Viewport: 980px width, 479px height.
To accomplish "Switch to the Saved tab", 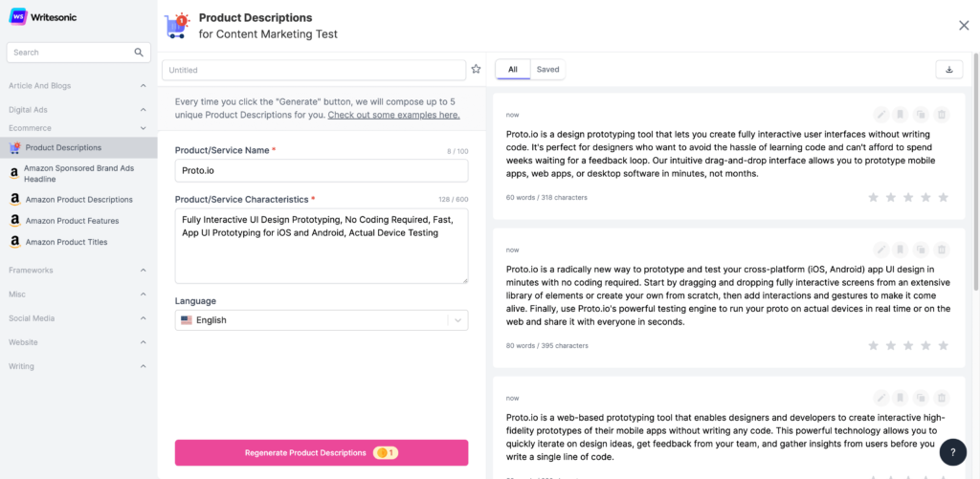I will click(547, 70).
